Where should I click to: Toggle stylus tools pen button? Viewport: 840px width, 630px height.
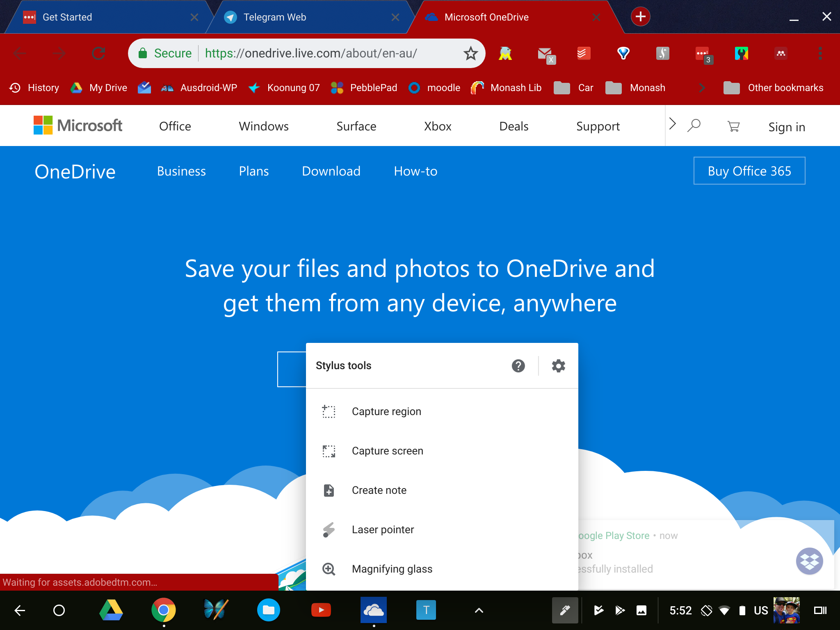click(x=565, y=610)
